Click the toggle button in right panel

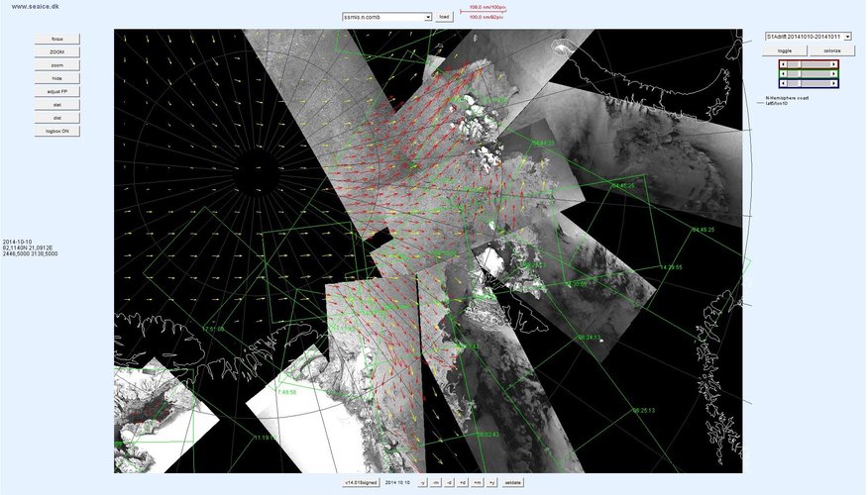pos(785,50)
